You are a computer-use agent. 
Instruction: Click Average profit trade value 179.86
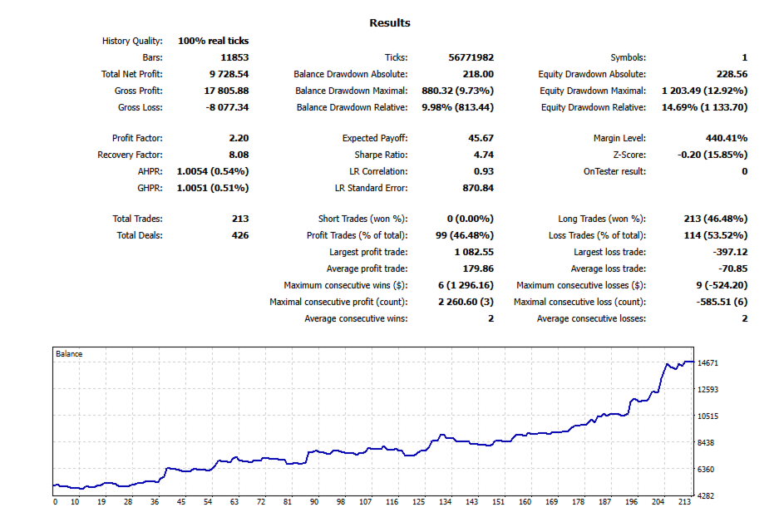478,268
